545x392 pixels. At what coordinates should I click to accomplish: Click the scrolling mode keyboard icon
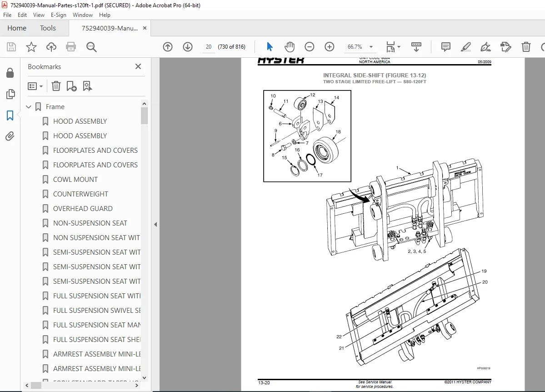[x=416, y=46]
